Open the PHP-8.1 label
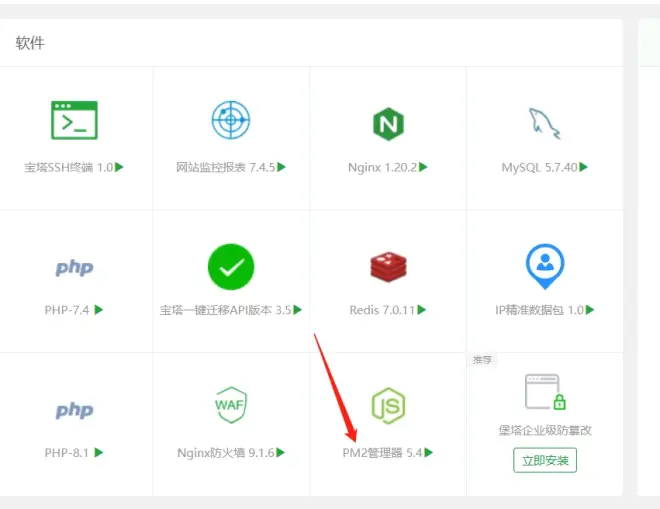 [67, 453]
